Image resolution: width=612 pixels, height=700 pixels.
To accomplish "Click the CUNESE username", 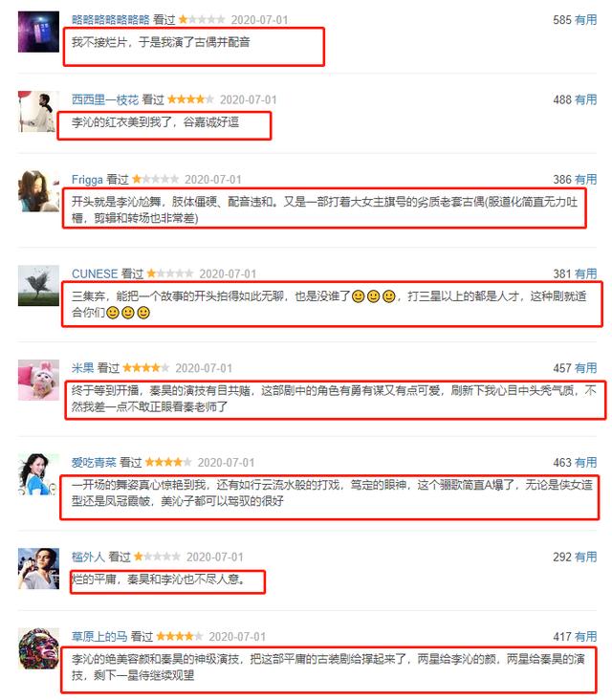I will [95, 273].
